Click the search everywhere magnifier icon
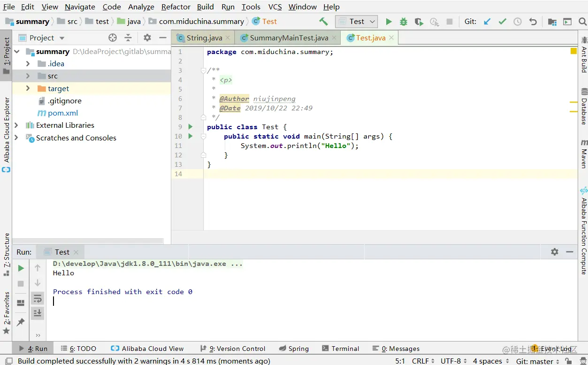 coord(582,22)
